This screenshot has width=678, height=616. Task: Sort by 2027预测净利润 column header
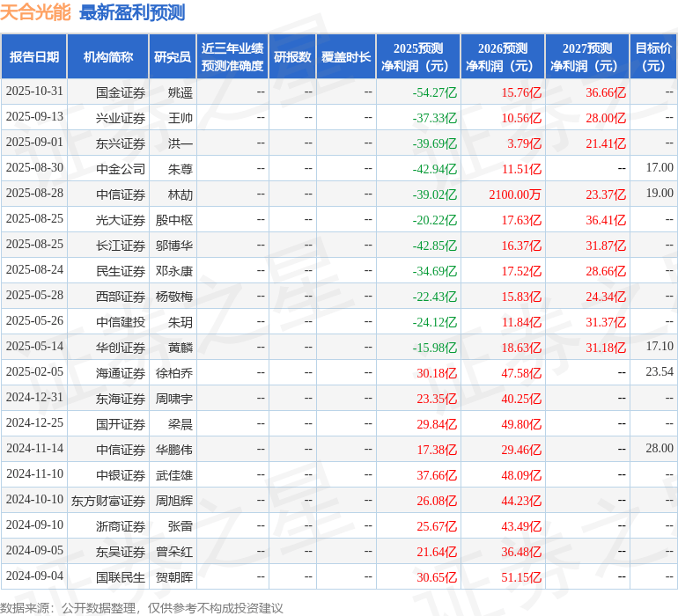pyautogui.click(x=587, y=57)
